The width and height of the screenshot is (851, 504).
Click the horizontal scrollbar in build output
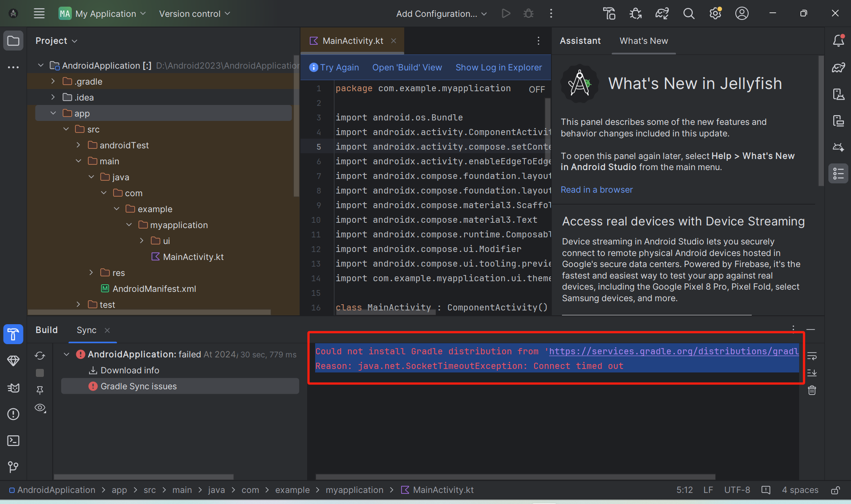click(515, 477)
